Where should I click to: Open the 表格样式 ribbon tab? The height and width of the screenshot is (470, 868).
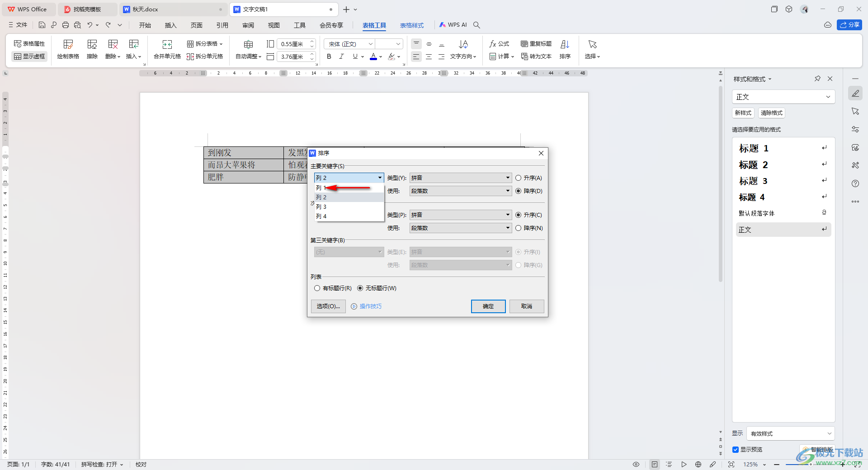tap(411, 25)
